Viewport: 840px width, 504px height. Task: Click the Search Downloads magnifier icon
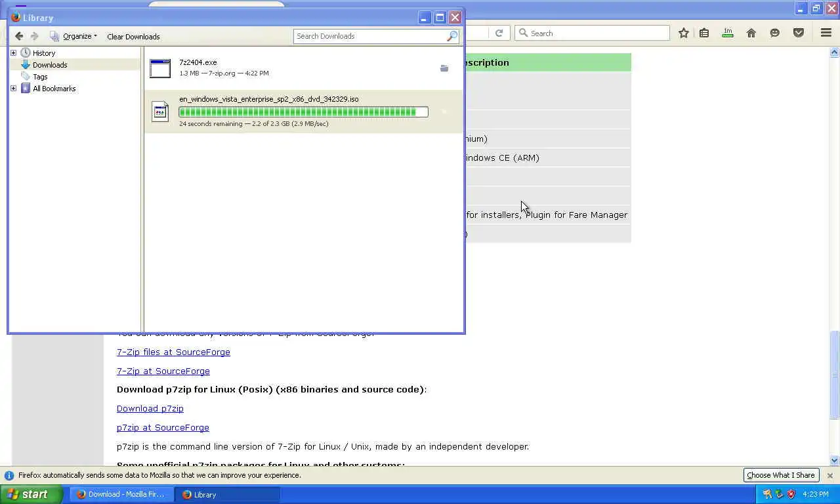pos(451,36)
